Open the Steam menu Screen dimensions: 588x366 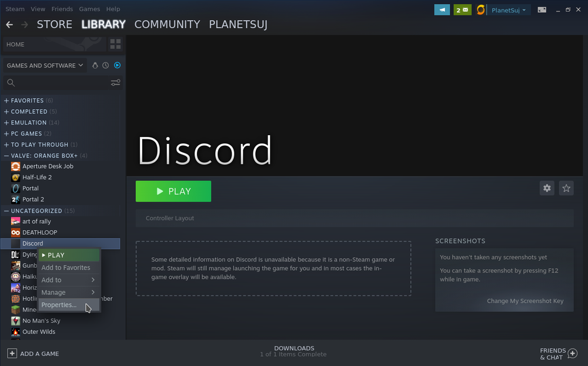15,9
